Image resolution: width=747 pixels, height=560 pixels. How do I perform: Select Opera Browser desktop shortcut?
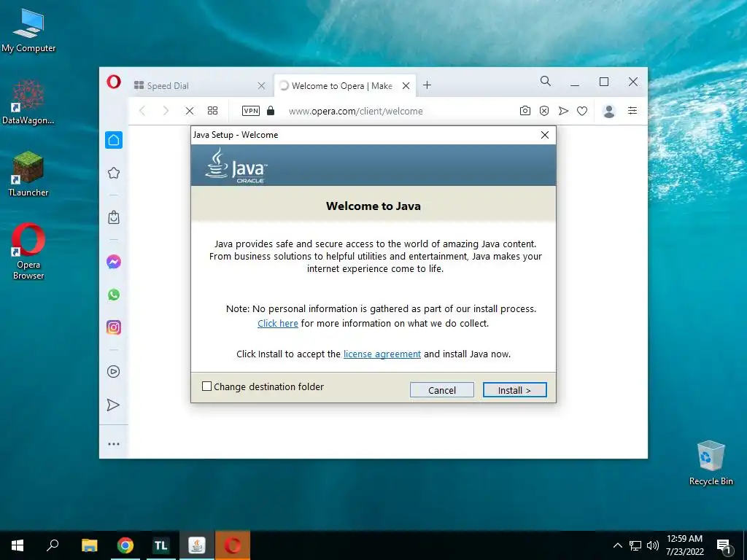[x=28, y=252]
